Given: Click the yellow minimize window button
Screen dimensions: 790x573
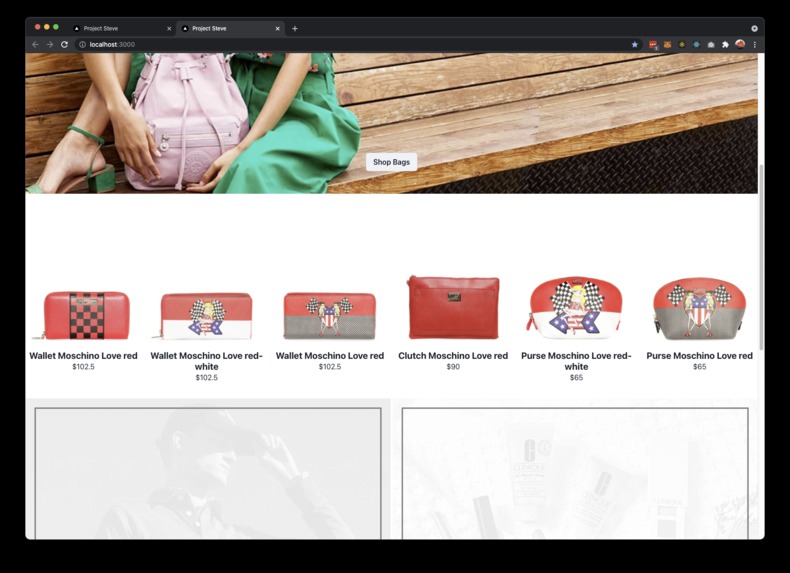Looking at the screenshot, I should click(x=46, y=27).
